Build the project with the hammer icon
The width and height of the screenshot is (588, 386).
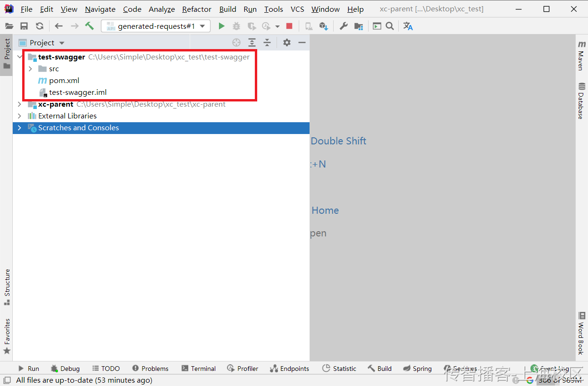tap(90, 26)
